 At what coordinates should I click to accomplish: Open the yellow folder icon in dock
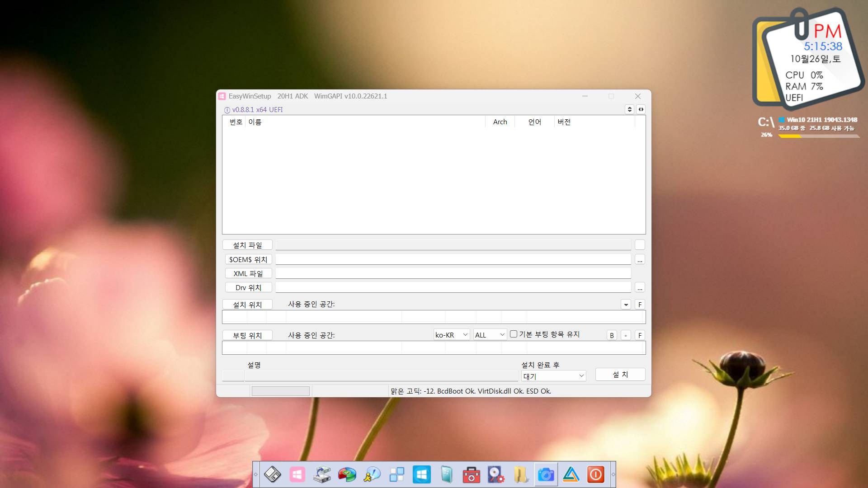[x=521, y=474]
